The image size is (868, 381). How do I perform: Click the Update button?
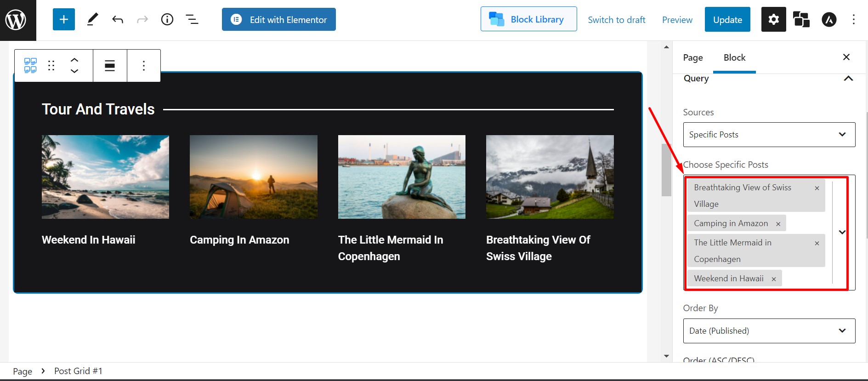727,20
